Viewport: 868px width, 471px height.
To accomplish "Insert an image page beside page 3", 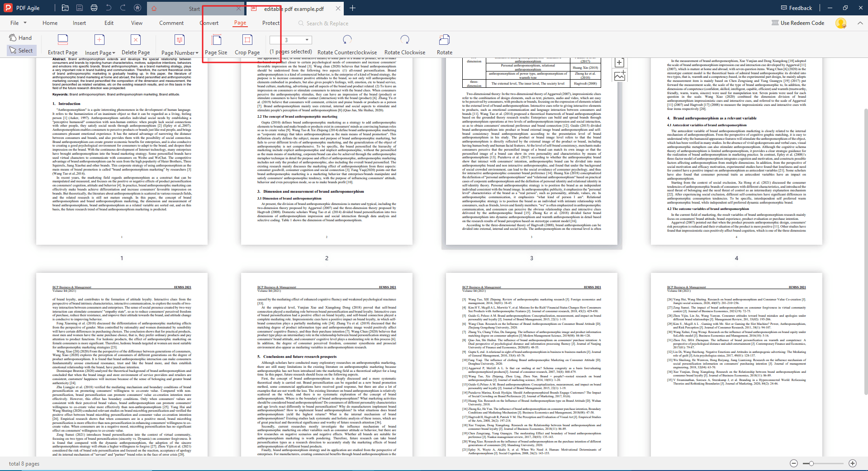I will pos(620,76).
